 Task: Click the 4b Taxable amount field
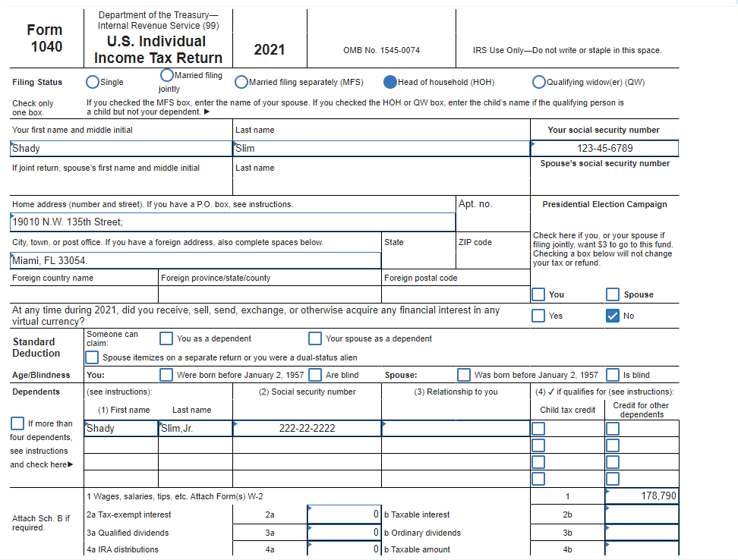pos(642,549)
